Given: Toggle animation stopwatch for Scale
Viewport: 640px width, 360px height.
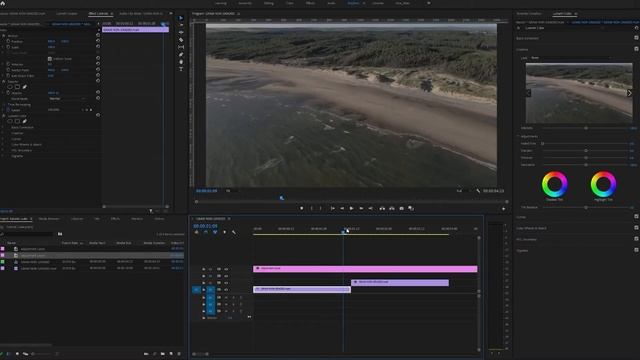Looking at the screenshot, I should click(x=8, y=47).
